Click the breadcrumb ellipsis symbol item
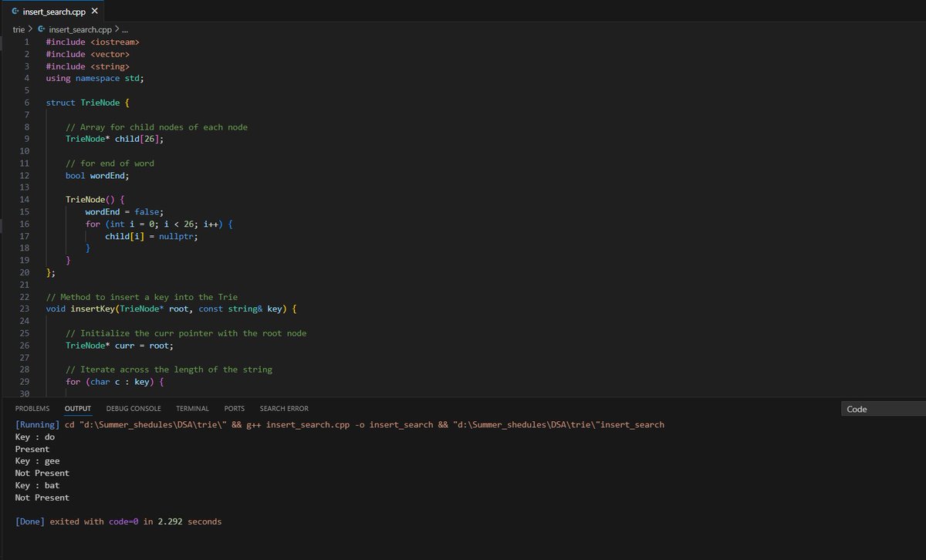This screenshot has height=560, width=926. (x=124, y=29)
